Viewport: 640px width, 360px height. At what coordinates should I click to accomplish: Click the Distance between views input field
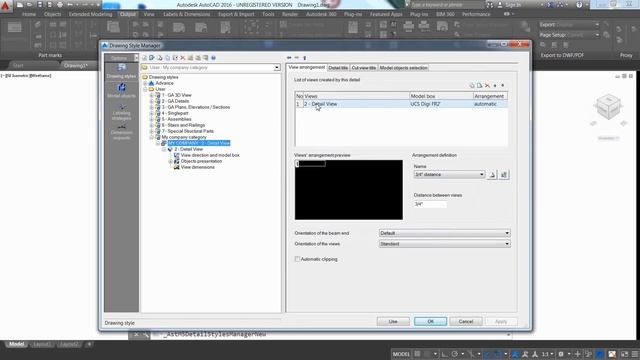(430, 204)
